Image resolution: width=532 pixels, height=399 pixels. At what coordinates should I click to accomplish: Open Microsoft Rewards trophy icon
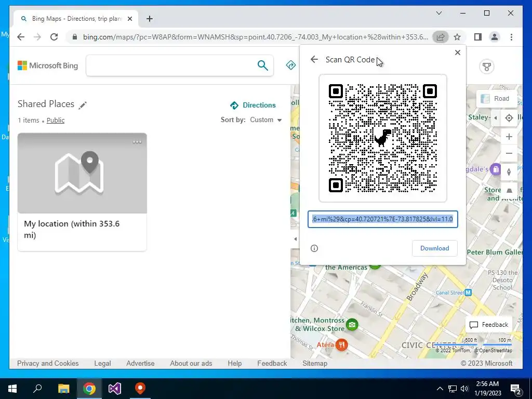point(486,66)
